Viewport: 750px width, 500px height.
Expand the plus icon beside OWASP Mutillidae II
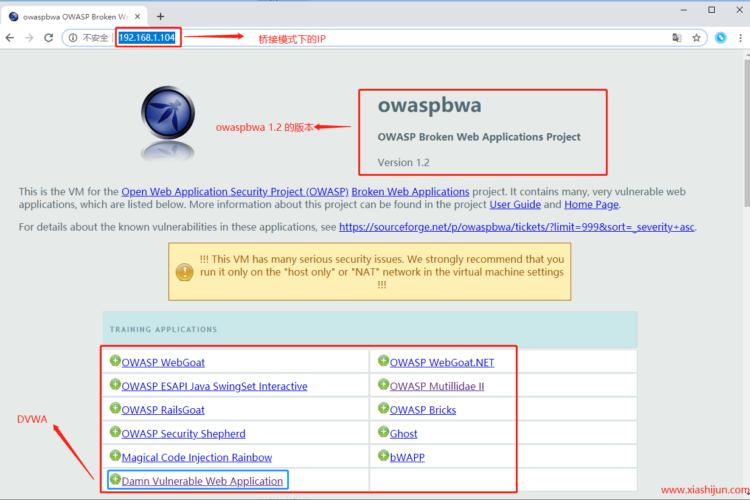click(x=383, y=384)
